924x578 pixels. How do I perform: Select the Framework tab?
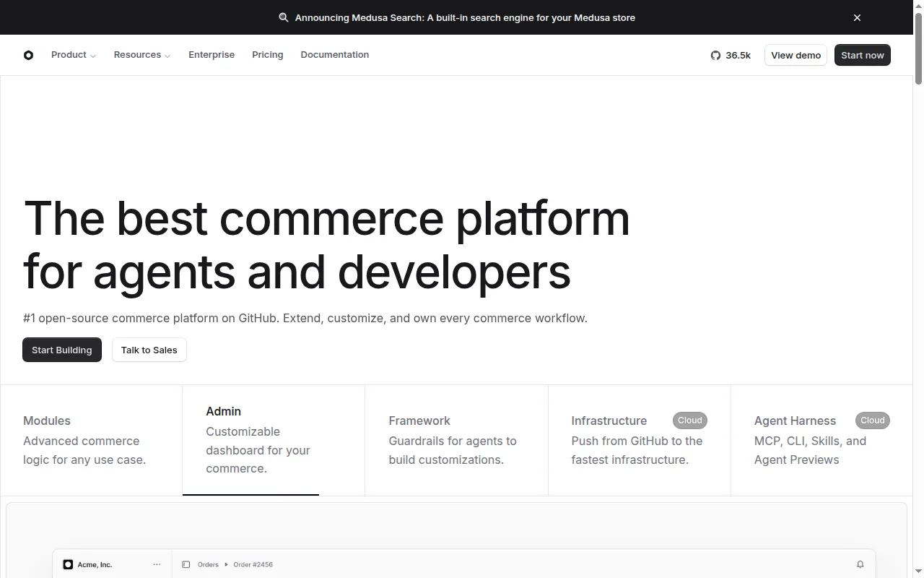[456, 440]
